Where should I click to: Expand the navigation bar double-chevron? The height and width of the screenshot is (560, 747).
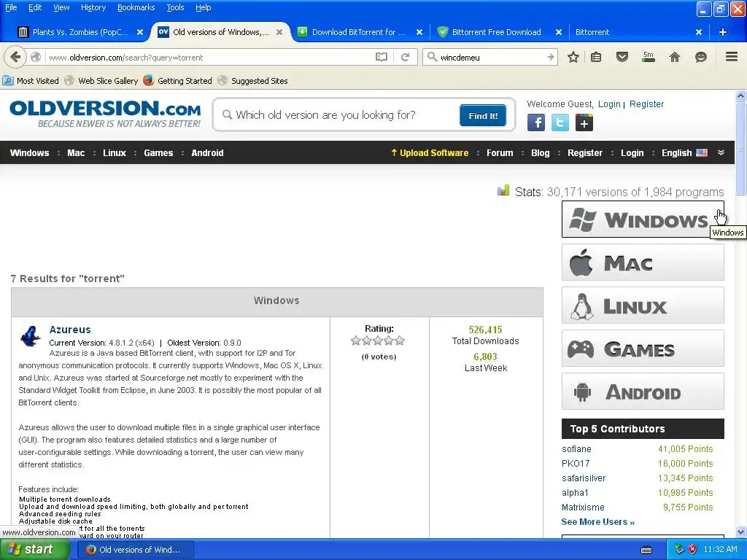pos(721,152)
